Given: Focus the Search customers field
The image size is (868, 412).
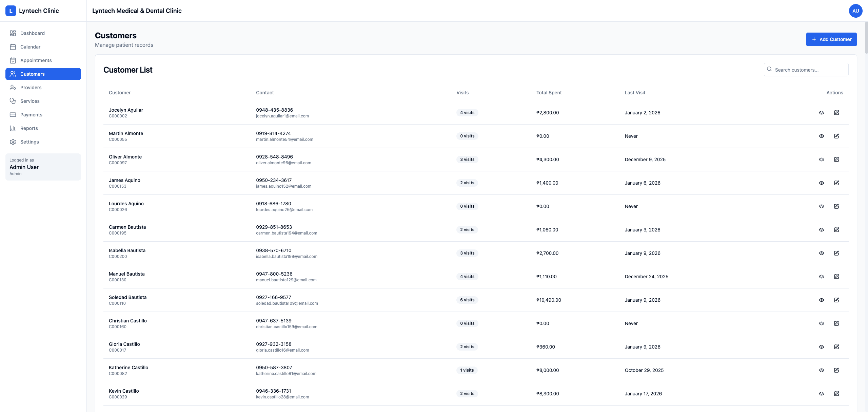Looking at the screenshot, I should coord(806,70).
